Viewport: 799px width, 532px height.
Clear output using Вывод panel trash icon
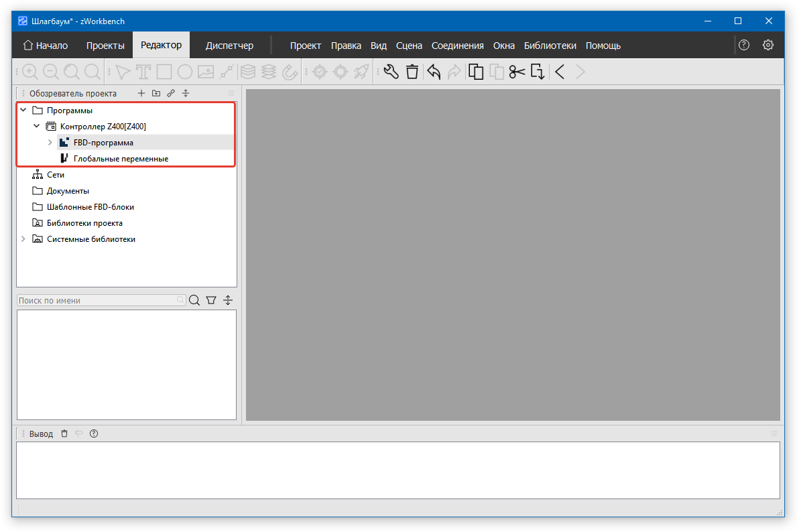click(x=64, y=434)
